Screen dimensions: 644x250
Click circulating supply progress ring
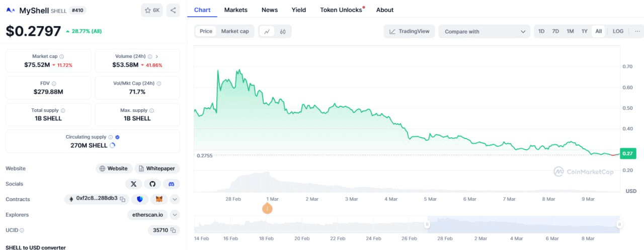[x=112, y=145]
